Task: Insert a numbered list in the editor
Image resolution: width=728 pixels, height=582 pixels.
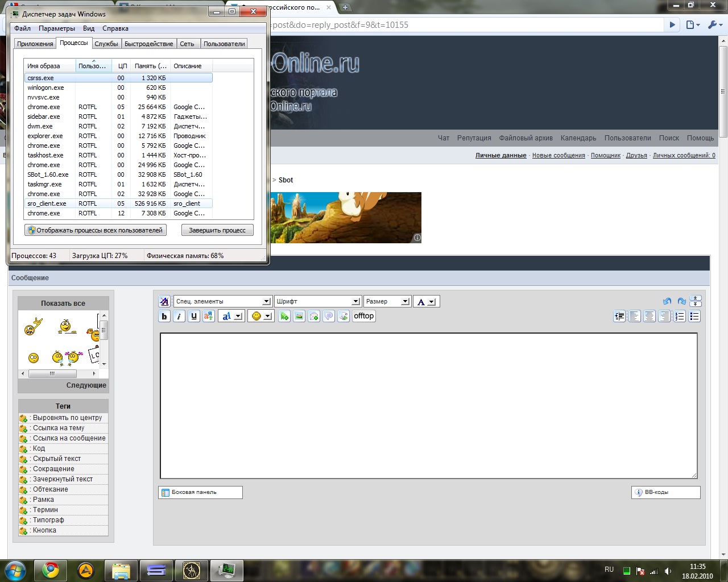Action: point(680,317)
